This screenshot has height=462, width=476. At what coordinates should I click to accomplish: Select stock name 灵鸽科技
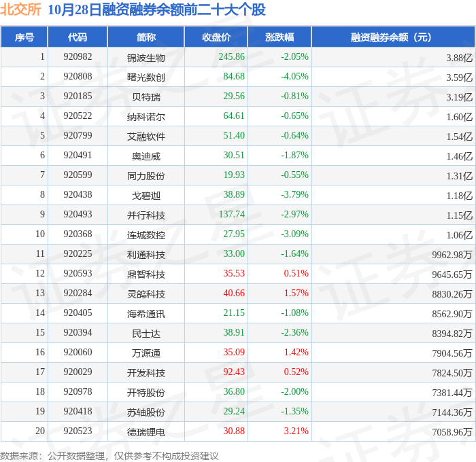[x=146, y=294]
